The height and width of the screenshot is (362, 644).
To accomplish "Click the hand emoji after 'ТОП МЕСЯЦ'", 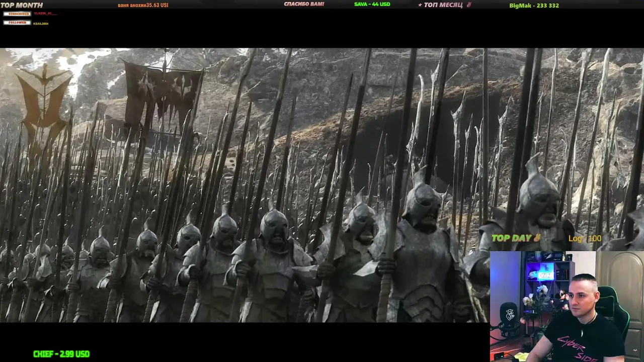I will coord(468,5).
